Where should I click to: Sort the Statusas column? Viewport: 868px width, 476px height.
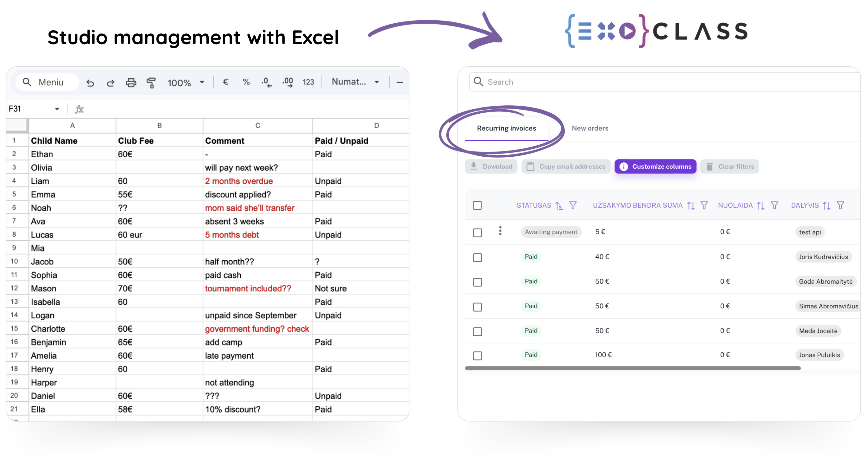559,205
